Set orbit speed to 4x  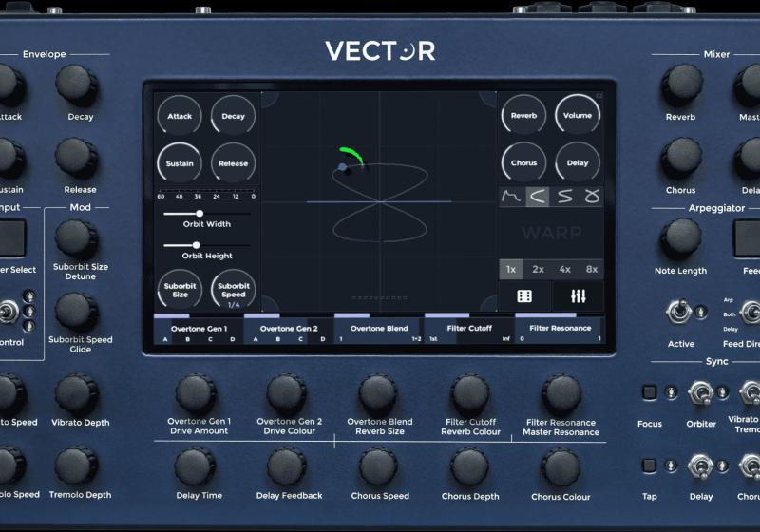point(564,270)
